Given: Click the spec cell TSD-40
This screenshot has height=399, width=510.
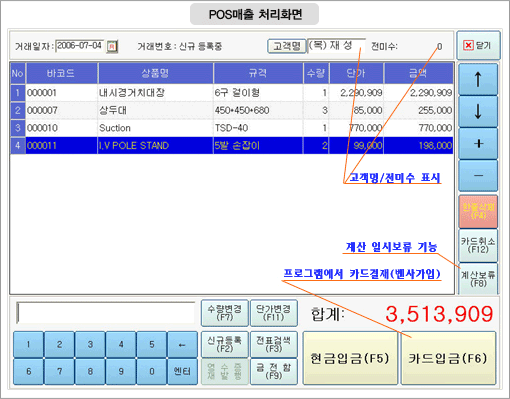Looking at the screenshot, I should tap(258, 128).
